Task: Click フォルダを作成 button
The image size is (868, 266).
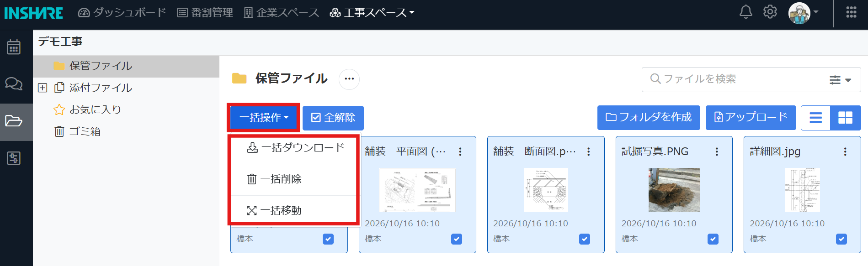Action: click(x=649, y=118)
